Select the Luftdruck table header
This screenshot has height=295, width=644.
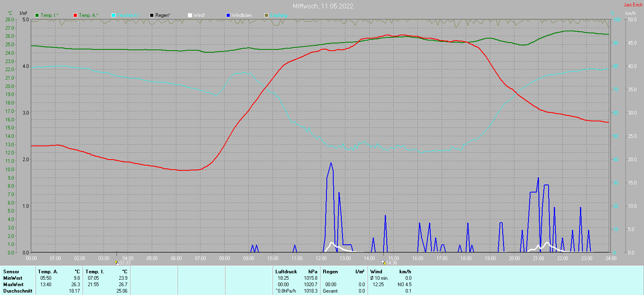286,272
